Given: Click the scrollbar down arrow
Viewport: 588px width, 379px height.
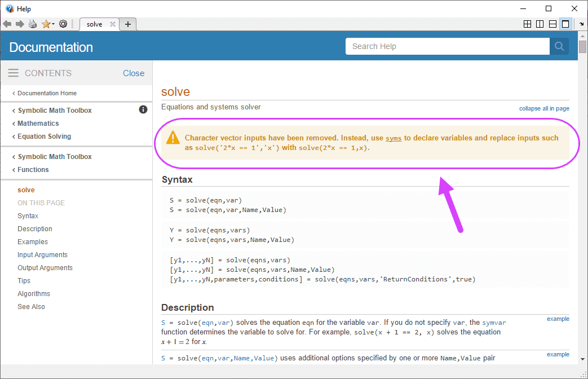Looking at the screenshot, I should point(582,359).
